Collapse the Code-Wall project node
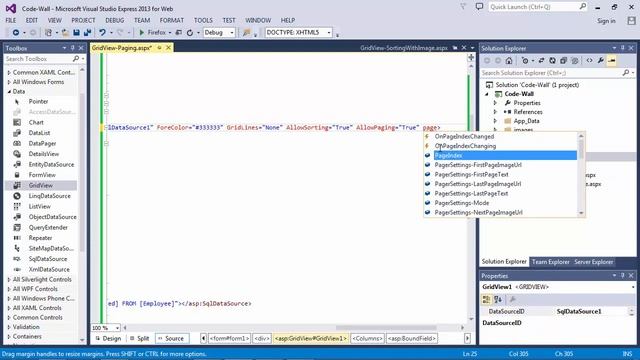This screenshot has height=360, width=640. [487, 94]
